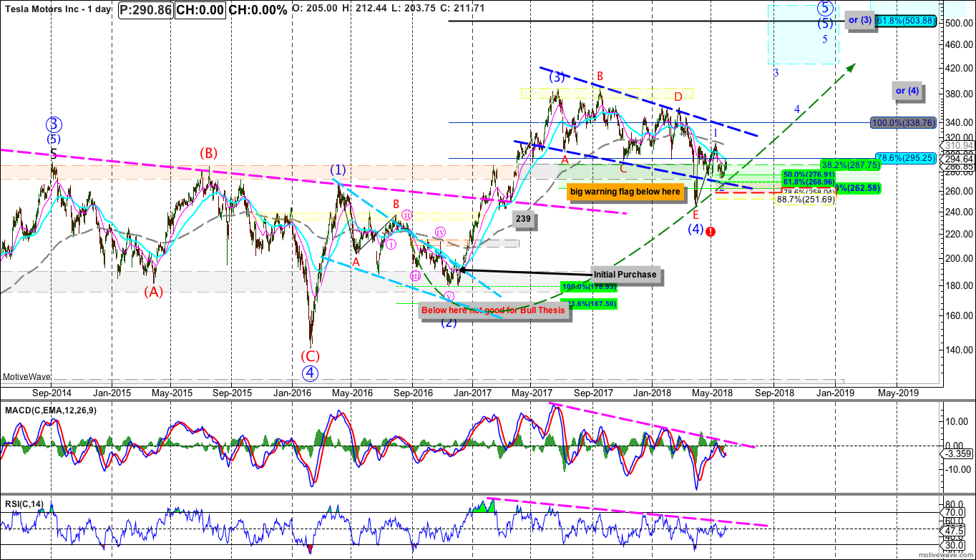Click the Jan-2017 date axis label
This screenshot has width=976, height=560.
click(472, 392)
